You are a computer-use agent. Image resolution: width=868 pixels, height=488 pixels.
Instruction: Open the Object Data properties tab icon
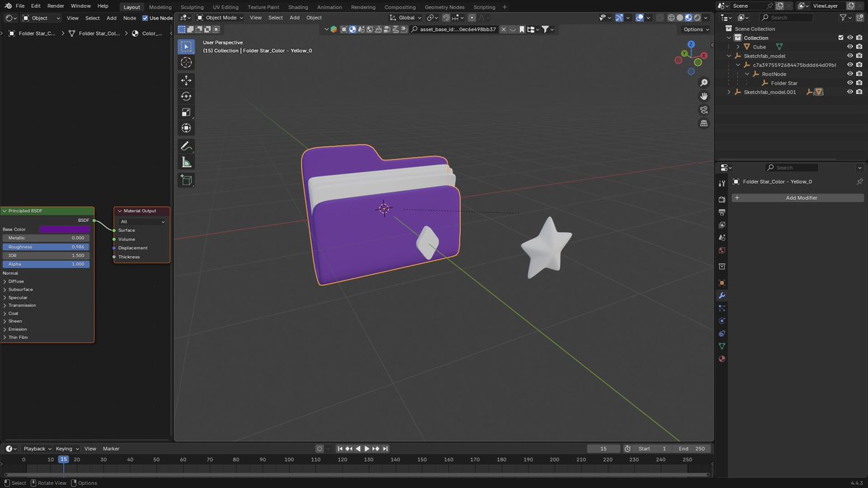[x=722, y=346]
